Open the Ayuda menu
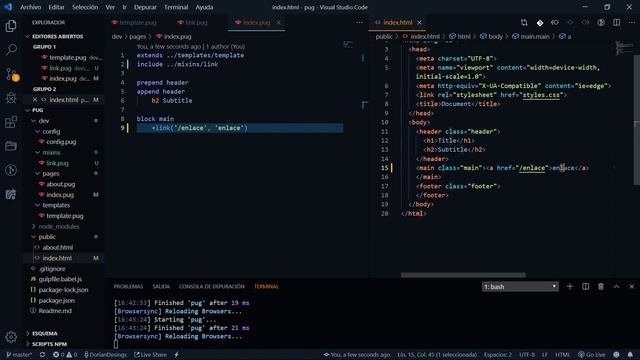 point(204,7)
